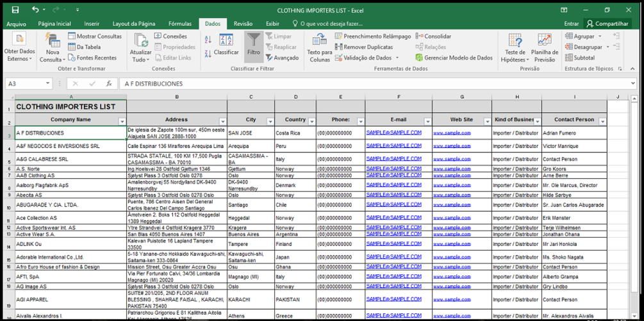Click the formula bar content field

click(376, 84)
